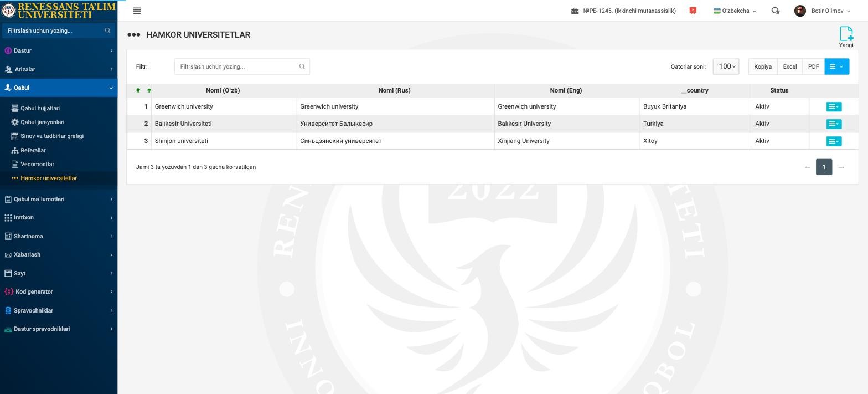Open actions menu for Greenwich university row
This screenshot has height=394, width=868.
[x=834, y=106]
